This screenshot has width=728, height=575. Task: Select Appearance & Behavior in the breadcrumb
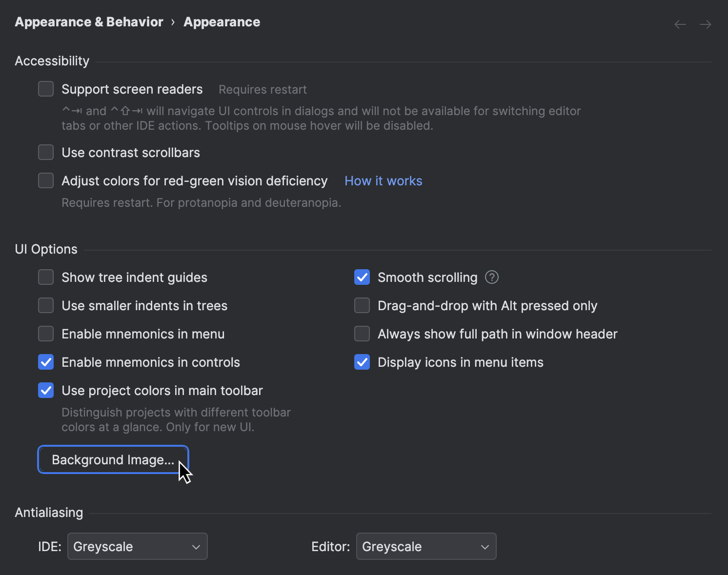[x=88, y=21]
